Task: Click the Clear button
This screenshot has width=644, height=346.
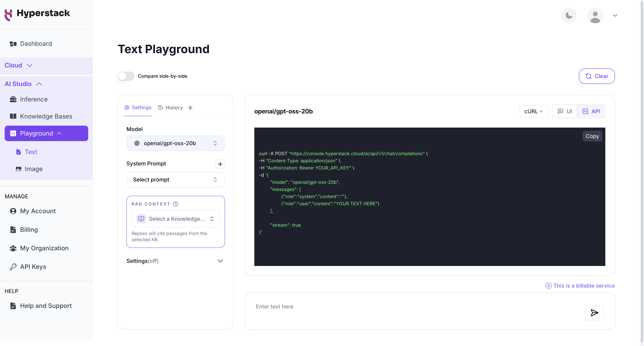Action: 596,76
